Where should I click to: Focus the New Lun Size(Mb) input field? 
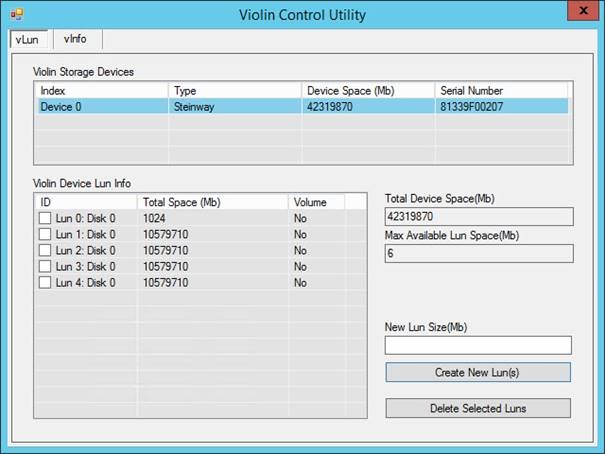pos(478,345)
